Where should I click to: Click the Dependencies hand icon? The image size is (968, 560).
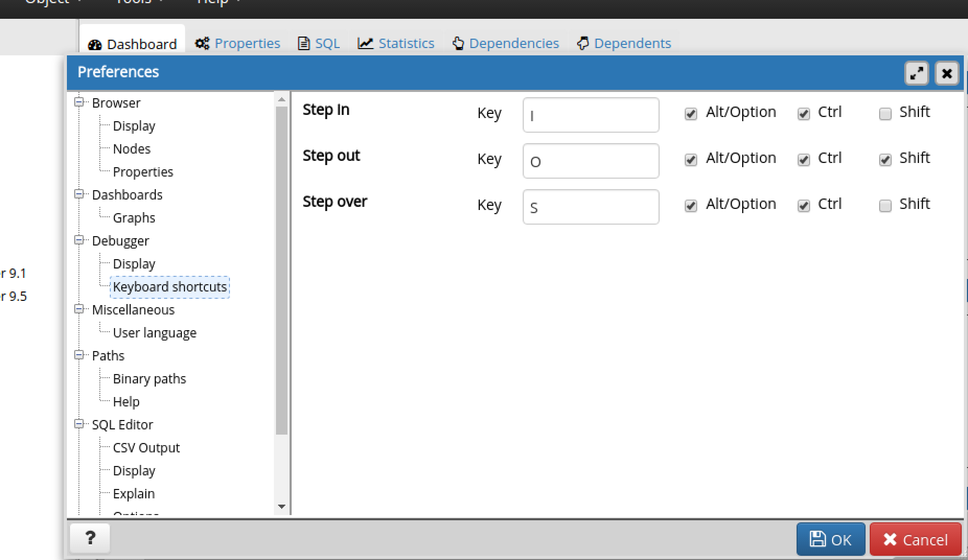458,43
